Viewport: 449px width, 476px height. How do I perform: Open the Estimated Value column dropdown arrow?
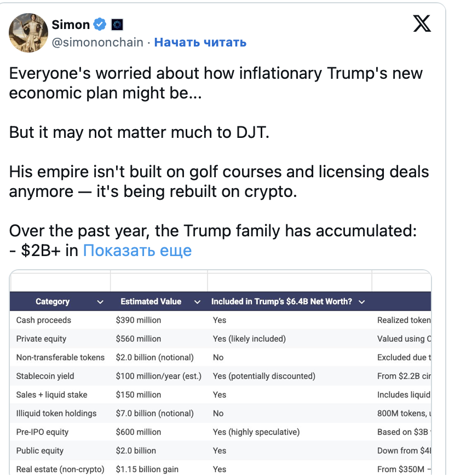click(x=196, y=301)
